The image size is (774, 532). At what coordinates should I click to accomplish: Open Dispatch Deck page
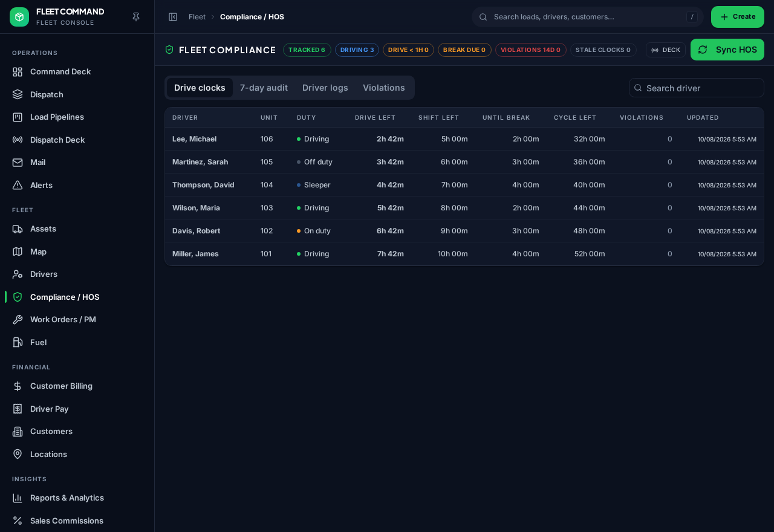[77, 140]
